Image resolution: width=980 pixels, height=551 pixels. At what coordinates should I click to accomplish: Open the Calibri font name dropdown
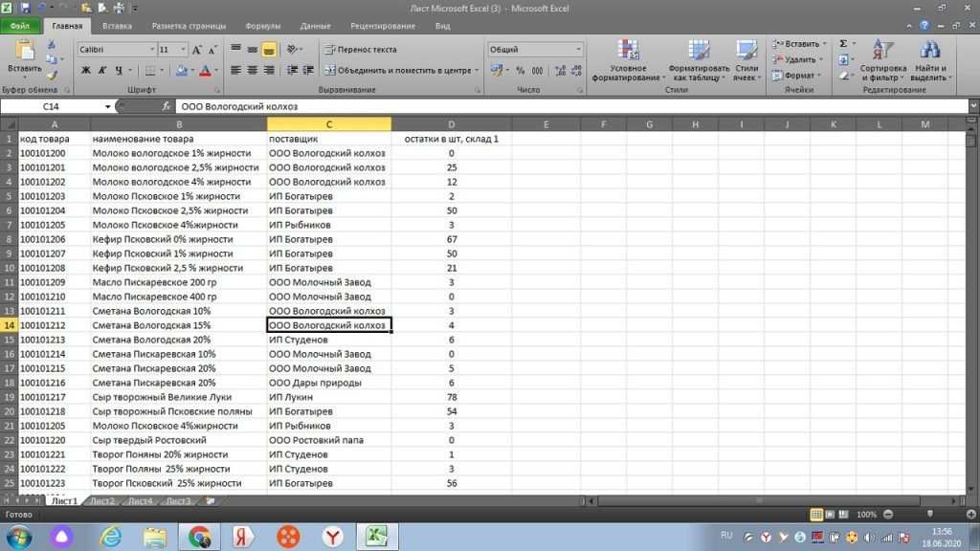[x=152, y=49]
